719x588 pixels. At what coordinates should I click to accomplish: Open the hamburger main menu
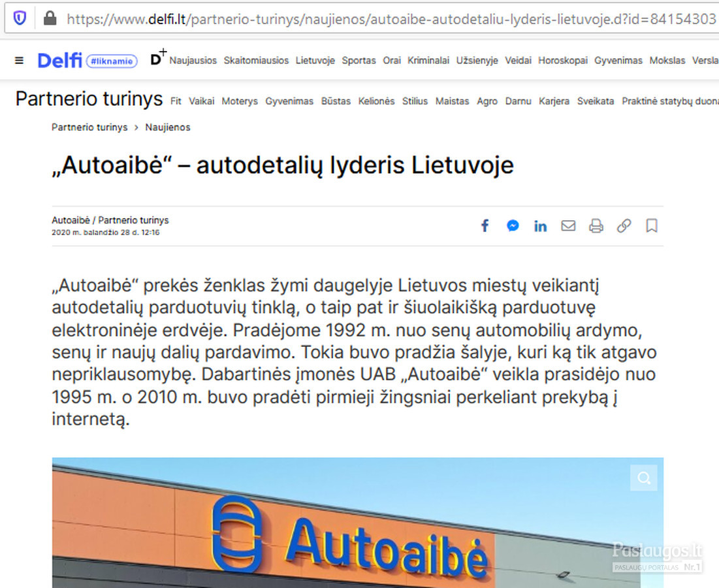pos(19,61)
